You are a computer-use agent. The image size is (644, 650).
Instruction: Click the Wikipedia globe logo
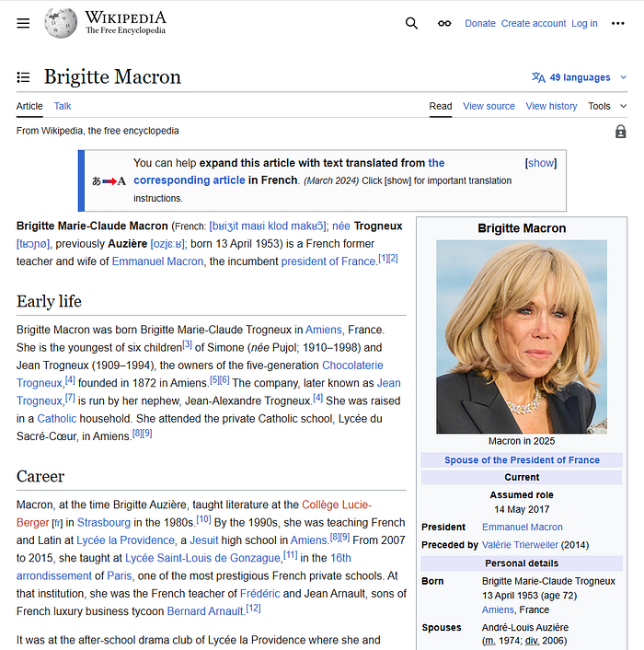point(61,23)
